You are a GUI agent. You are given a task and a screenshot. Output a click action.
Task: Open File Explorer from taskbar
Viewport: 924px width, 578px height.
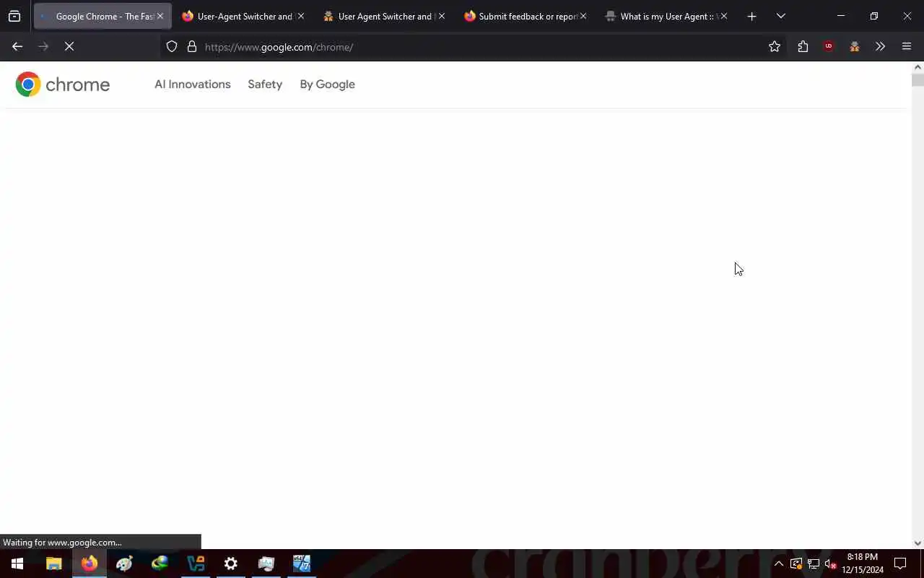click(x=53, y=564)
